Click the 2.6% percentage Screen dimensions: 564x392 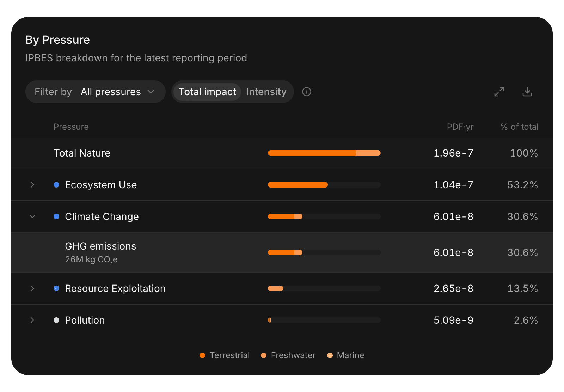point(526,320)
